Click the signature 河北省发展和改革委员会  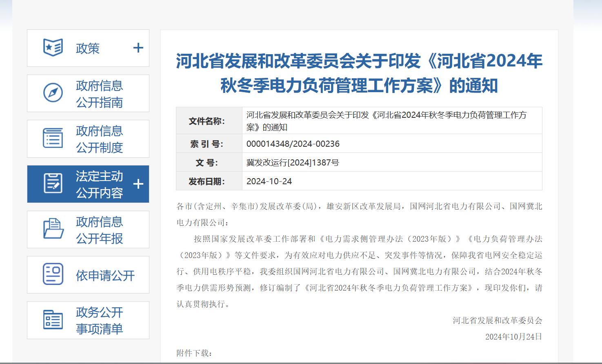point(498,320)
